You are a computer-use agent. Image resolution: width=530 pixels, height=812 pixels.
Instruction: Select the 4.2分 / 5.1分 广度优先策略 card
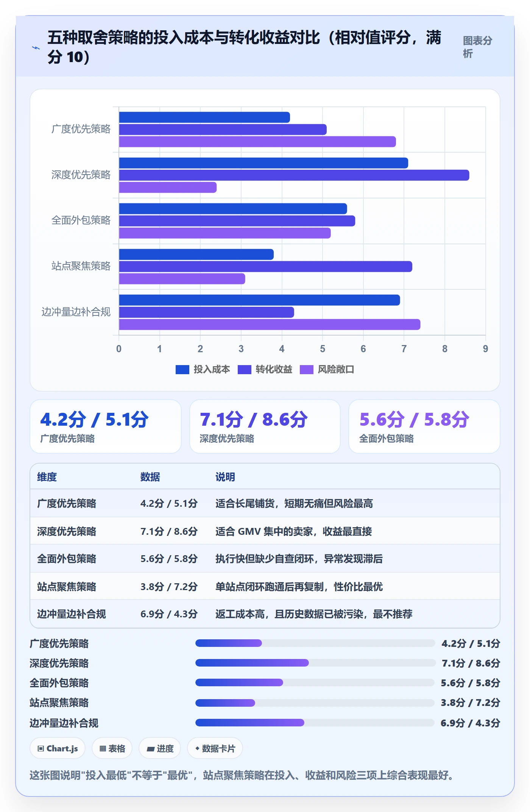(106, 426)
